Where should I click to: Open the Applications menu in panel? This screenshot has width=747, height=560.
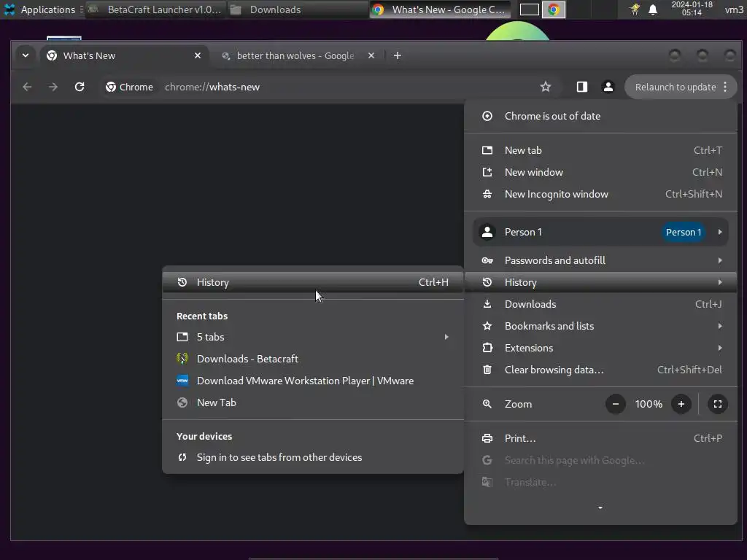tap(40, 9)
